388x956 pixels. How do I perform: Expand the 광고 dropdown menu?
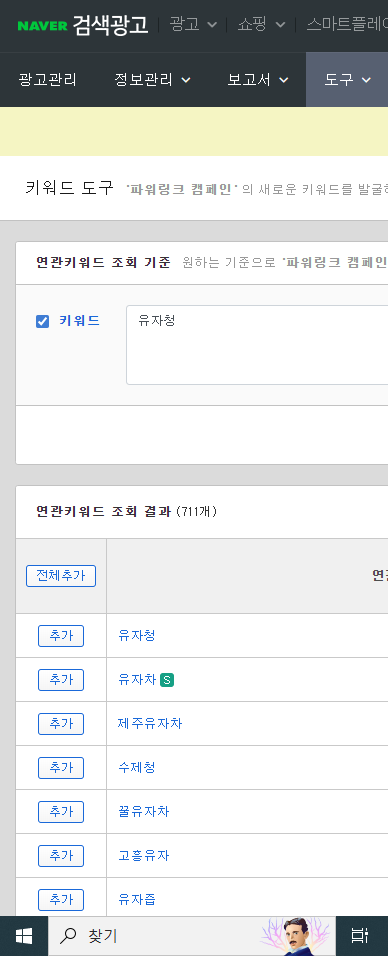(x=193, y=25)
